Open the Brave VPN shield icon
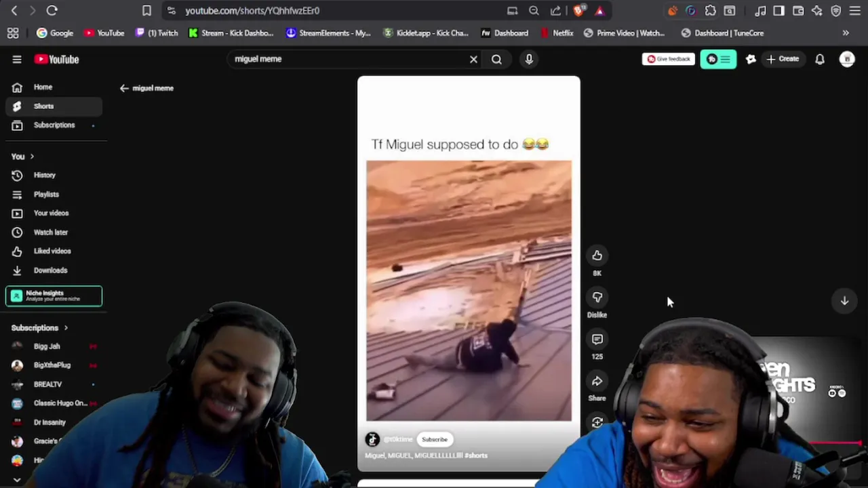 point(836,10)
